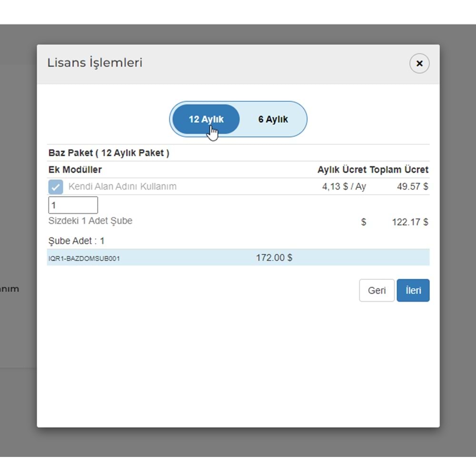Image resolution: width=476 pixels, height=476 pixels.
Task: Click the 49.57 $ total price
Action: [x=412, y=187]
